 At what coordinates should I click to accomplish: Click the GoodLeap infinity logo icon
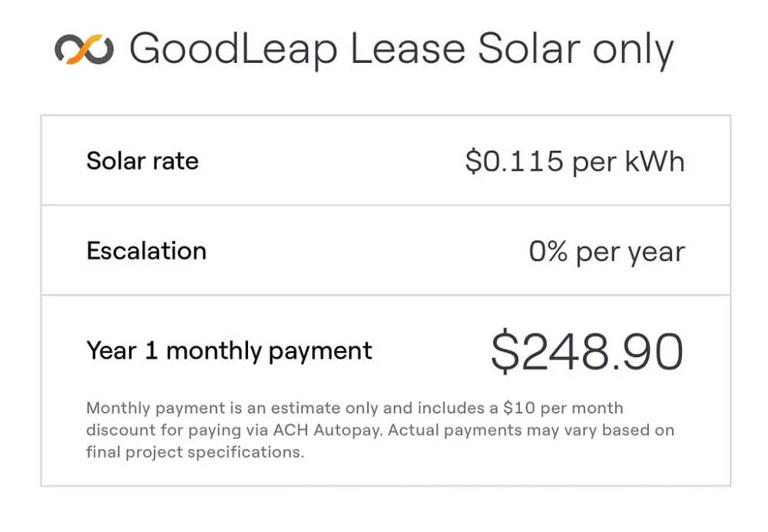click(x=84, y=49)
